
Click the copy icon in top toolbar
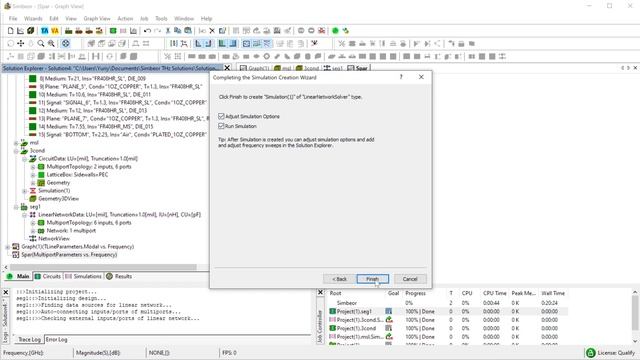177,31
